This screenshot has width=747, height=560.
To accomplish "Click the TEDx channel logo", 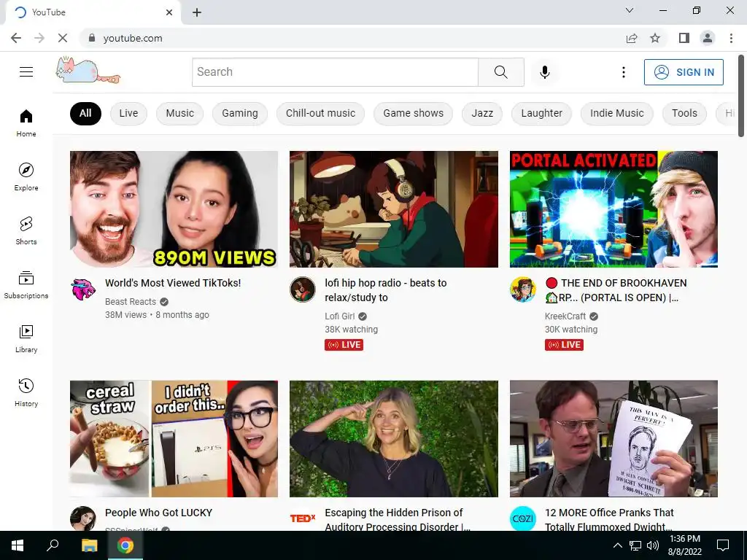I will (x=303, y=518).
